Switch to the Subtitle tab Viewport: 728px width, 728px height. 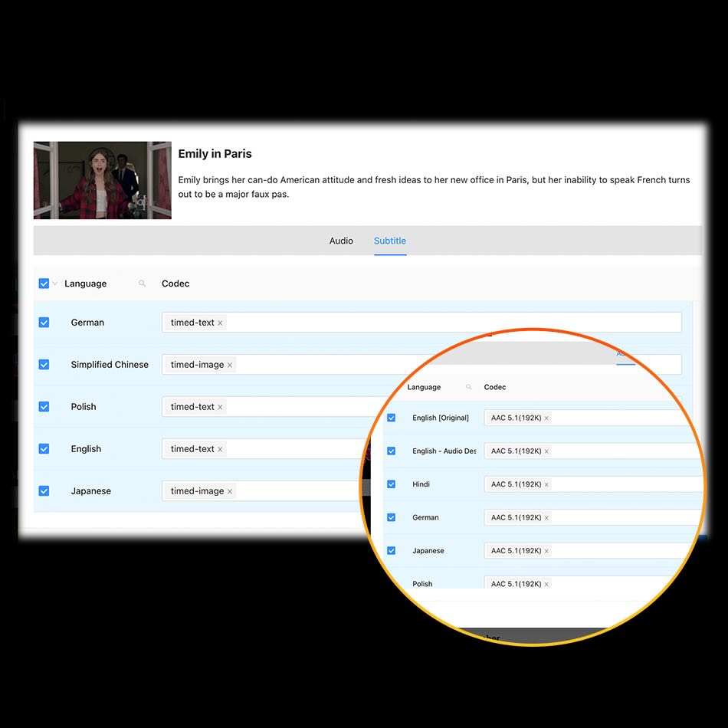click(389, 241)
